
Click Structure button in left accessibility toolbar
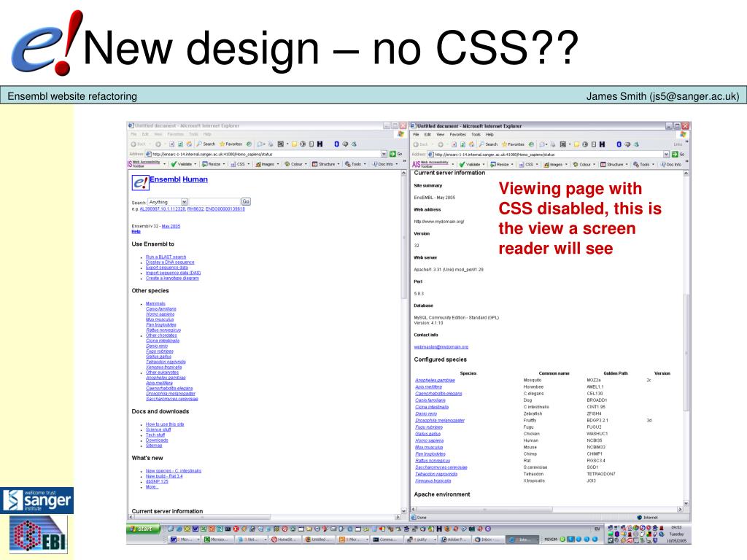323,164
